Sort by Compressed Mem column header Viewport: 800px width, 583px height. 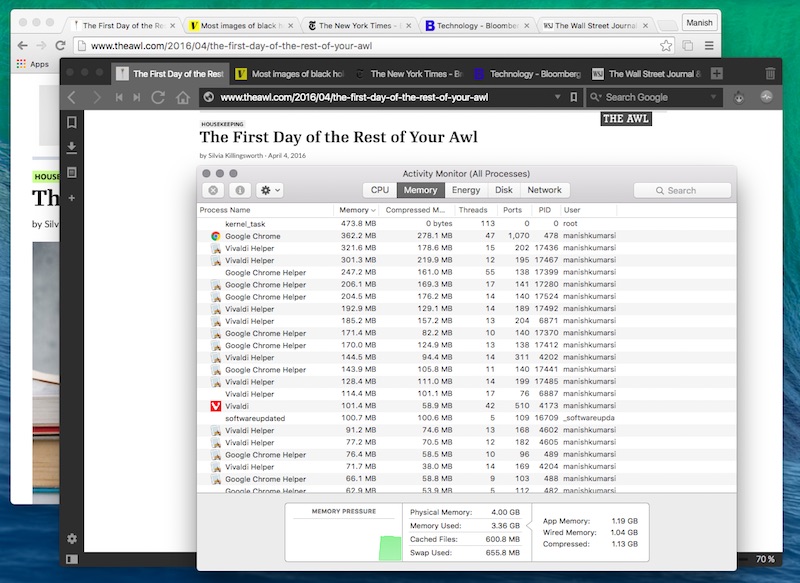pos(416,210)
